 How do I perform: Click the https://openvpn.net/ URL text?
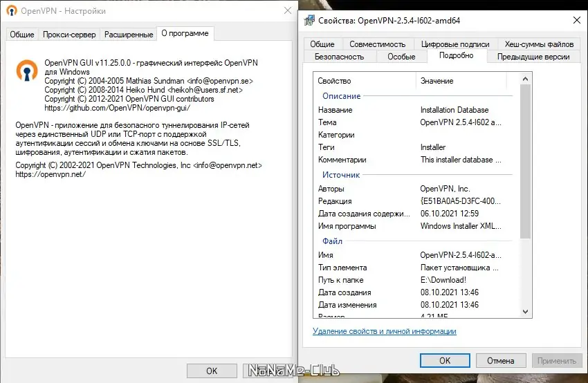[x=50, y=174]
